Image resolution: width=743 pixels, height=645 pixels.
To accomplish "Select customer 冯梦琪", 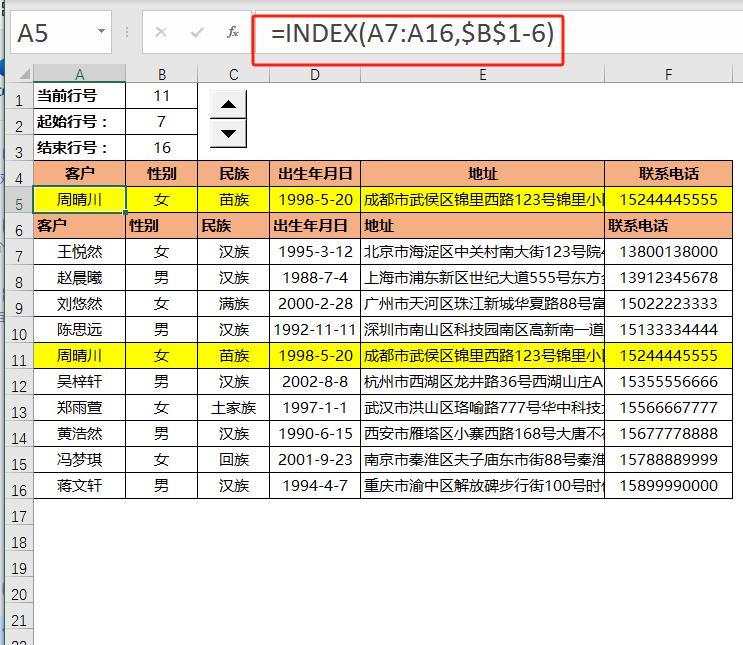I will [80, 460].
